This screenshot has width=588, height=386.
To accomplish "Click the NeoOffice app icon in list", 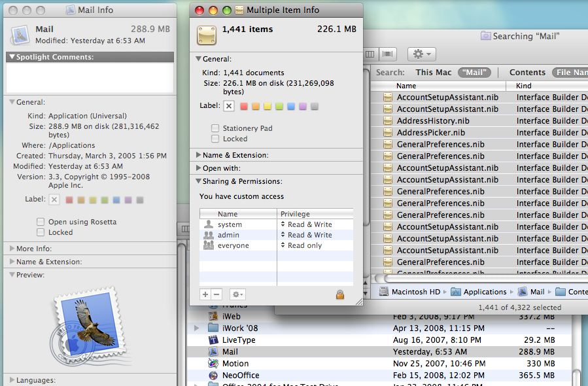I will [213, 375].
